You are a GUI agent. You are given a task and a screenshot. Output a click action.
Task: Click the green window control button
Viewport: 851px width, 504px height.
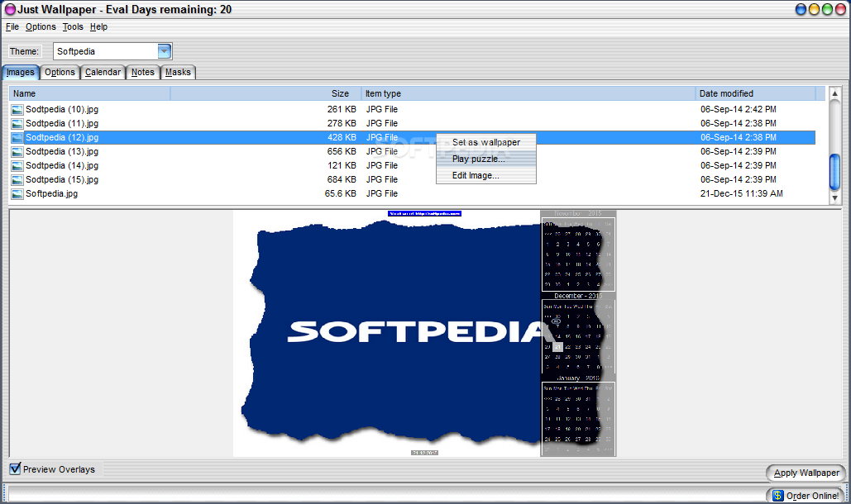827,9
